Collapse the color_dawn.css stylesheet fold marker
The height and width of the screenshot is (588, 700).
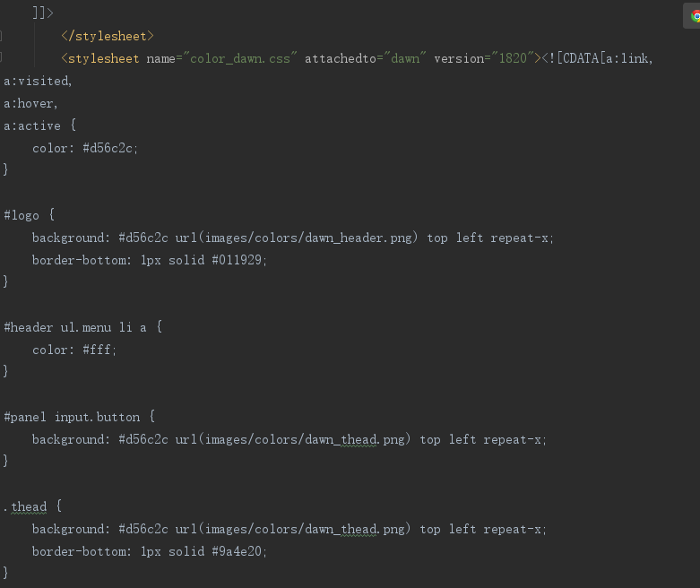pos(1,56)
